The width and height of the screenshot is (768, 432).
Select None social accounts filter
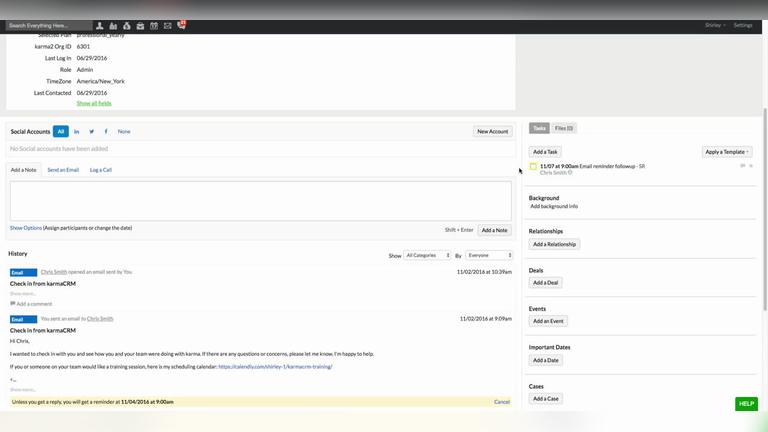tap(124, 131)
